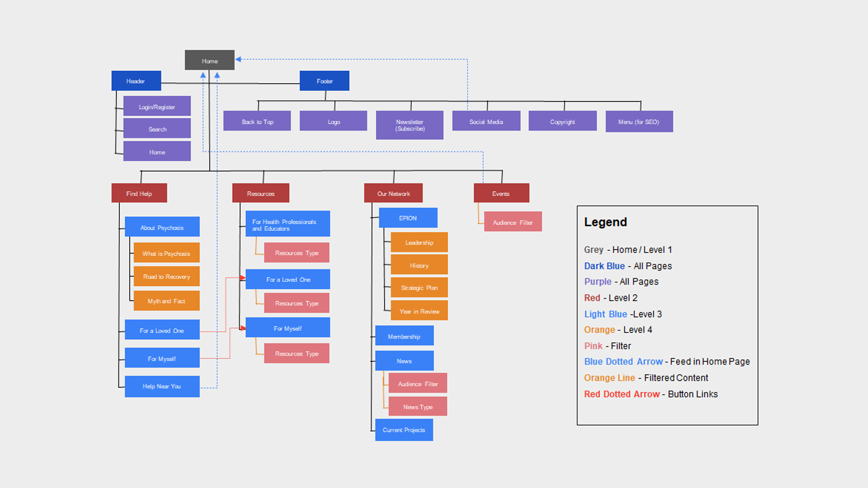The width and height of the screenshot is (868, 488).
Task: Select the Year in Review box
Action: (x=419, y=310)
